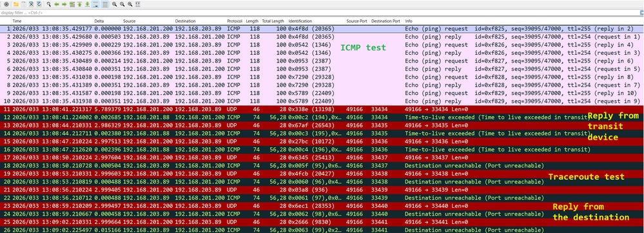Sort by the Source column header

point(148,21)
